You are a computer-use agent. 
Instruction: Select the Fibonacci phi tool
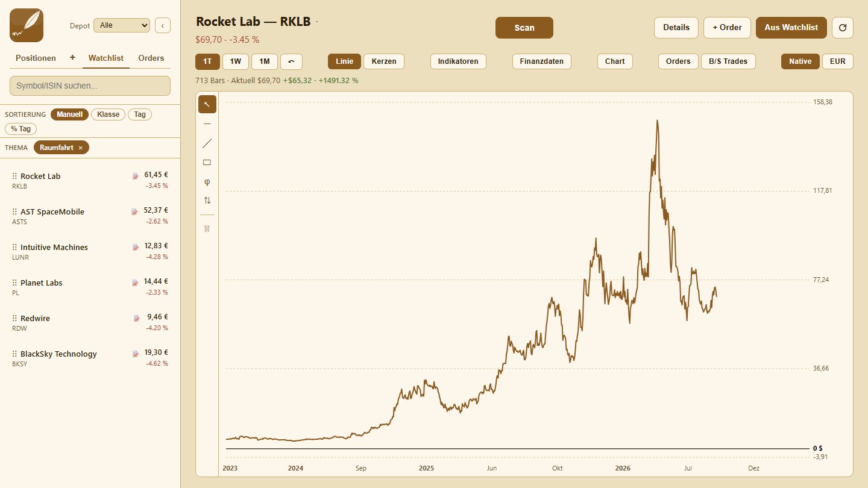[x=207, y=181]
